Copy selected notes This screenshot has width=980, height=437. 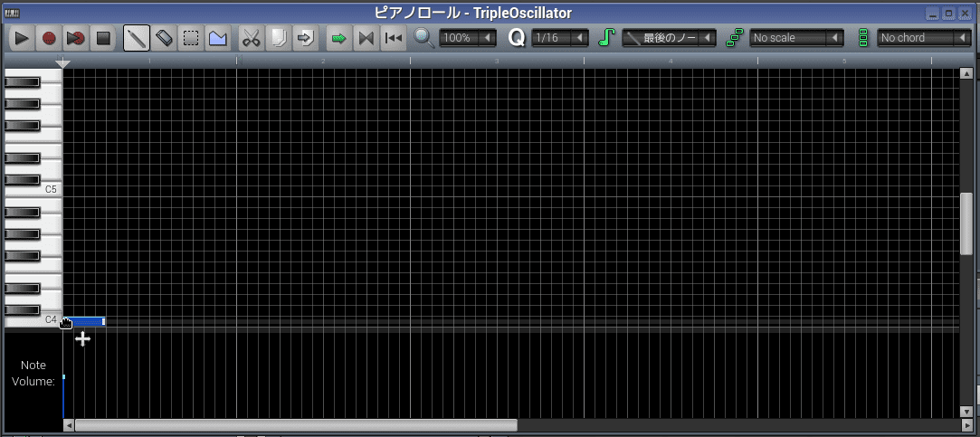pos(278,38)
